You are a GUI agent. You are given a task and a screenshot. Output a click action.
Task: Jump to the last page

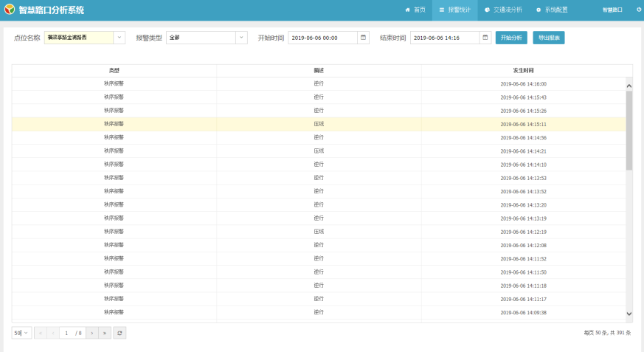click(105, 333)
